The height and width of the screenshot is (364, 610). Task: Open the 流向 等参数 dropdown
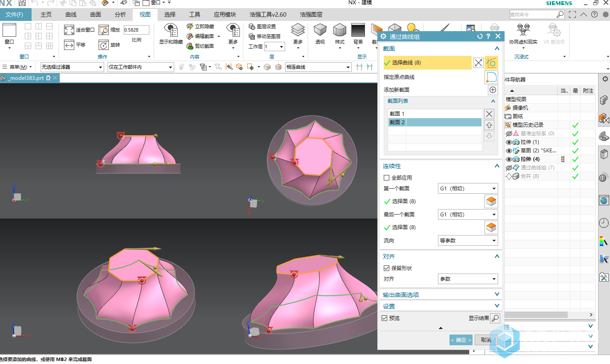coord(468,241)
